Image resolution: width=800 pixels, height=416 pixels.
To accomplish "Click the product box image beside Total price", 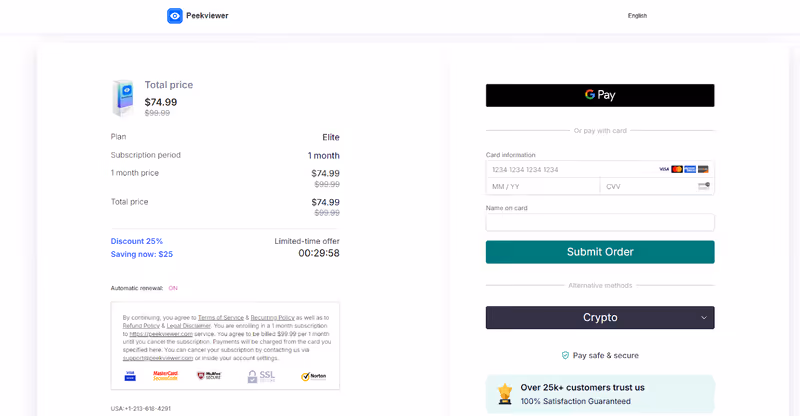I will click(123, 99).
